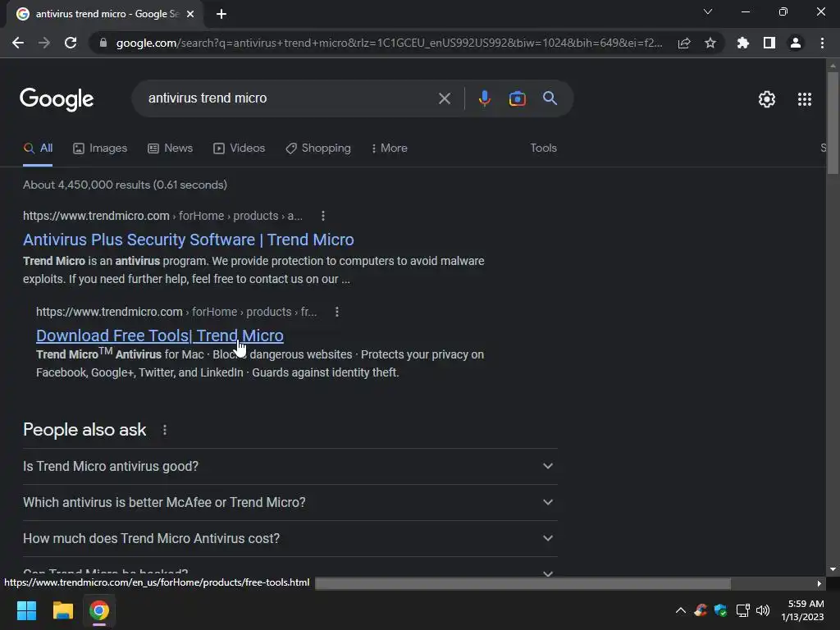Share this page via the share icon
The width and height of the screenshot is (840, 630).
684,43
